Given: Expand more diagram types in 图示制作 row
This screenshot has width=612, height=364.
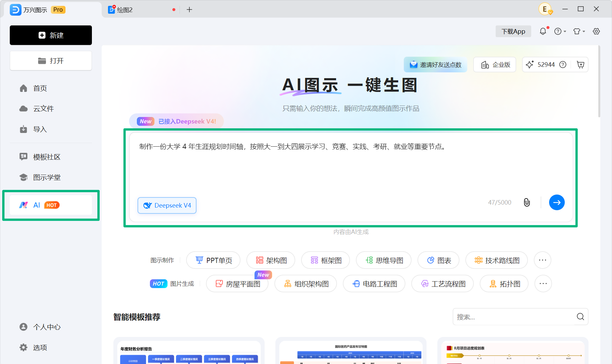Looking at the screenshot, I should coord(543,260).
